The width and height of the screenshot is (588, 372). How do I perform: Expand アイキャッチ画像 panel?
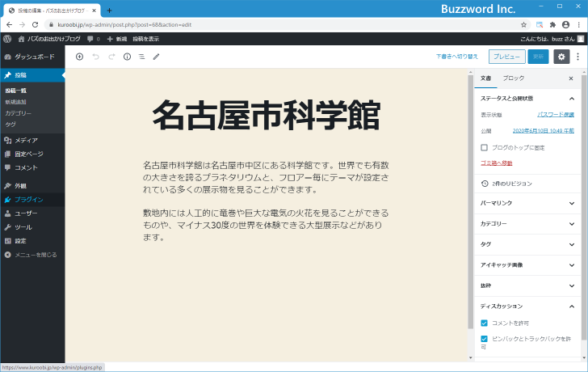pos(527,265)
